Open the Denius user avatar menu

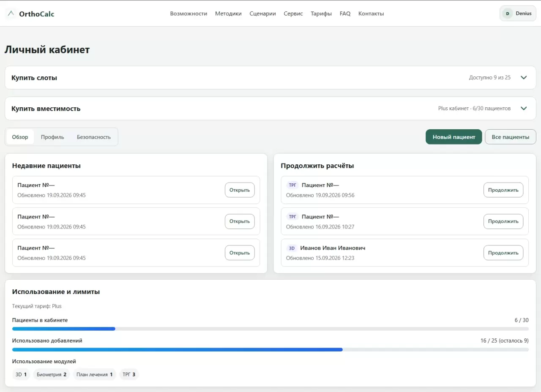click(x=518, y=14)
